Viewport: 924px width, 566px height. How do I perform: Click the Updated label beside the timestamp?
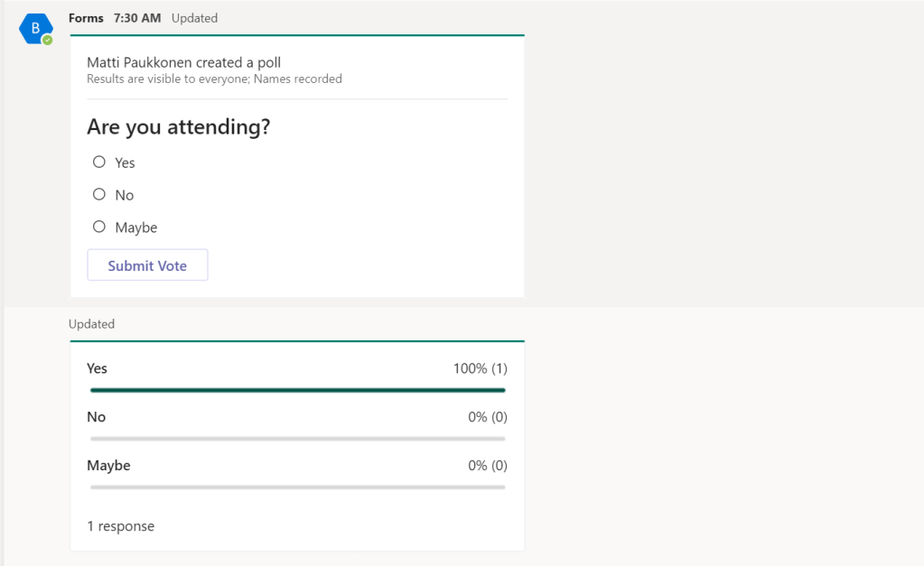pyautogui.click(x=194, y=18)
